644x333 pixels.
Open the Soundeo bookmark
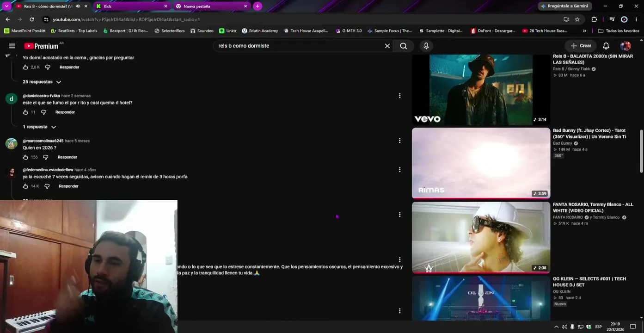pyautogui.click(x=202, y=31)
